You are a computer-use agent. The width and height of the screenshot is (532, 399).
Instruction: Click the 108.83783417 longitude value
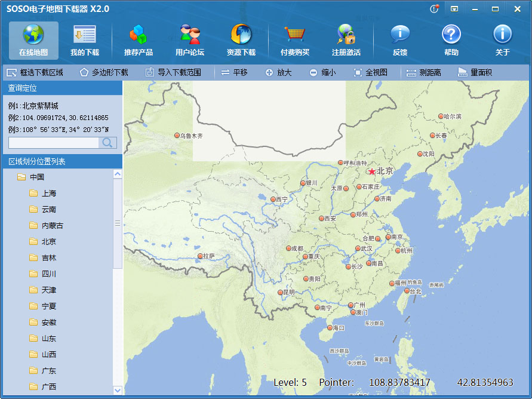click(399, 383)
